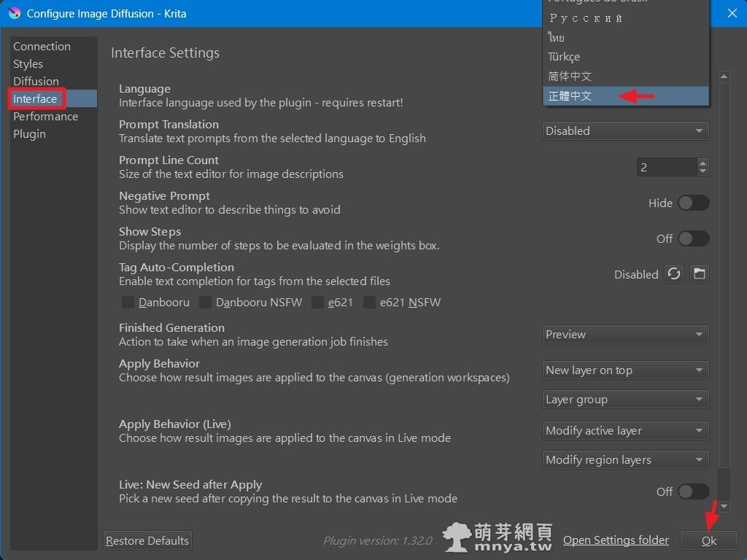Viewport: 747px width, 560px height.
Task: Choose Türkçe in the language list
Action: (564, 57)
